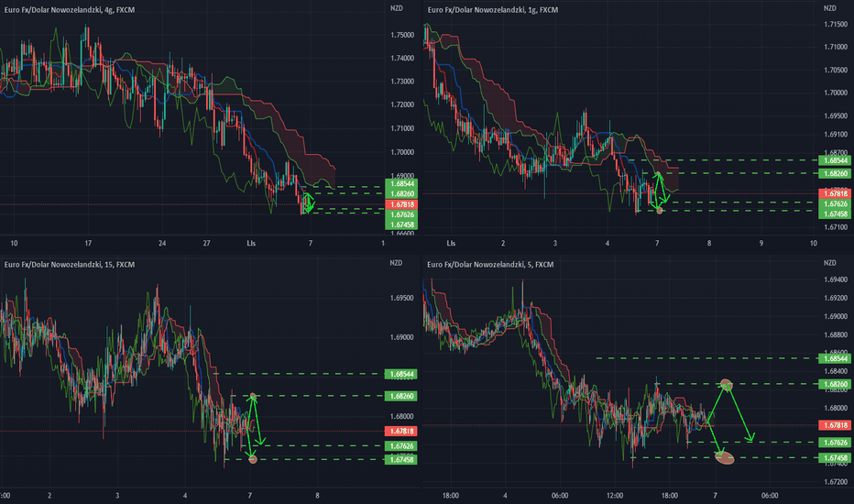This screenshot has height=504, width=854.
Task: Click green 1.67458 level label on 4g chart
Action: coord(401,225)
